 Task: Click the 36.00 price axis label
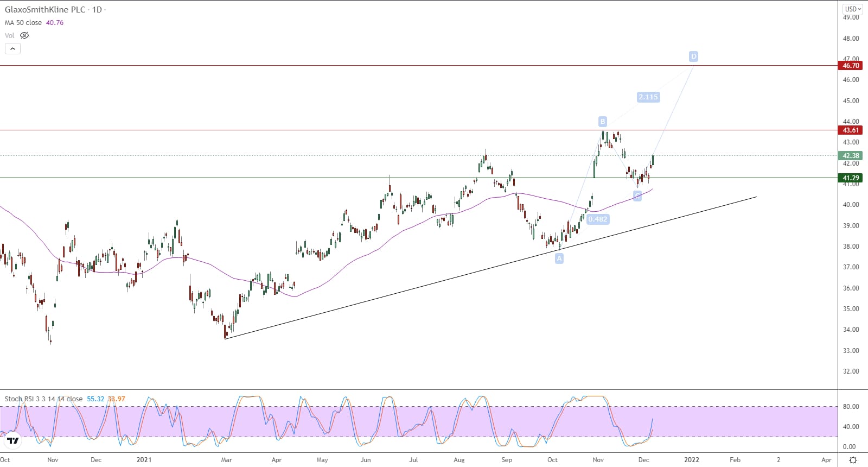[x=851, y=288]
